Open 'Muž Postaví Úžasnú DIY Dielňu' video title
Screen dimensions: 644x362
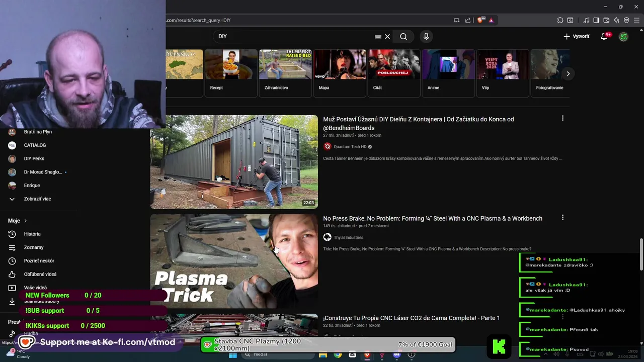[418, 124]
